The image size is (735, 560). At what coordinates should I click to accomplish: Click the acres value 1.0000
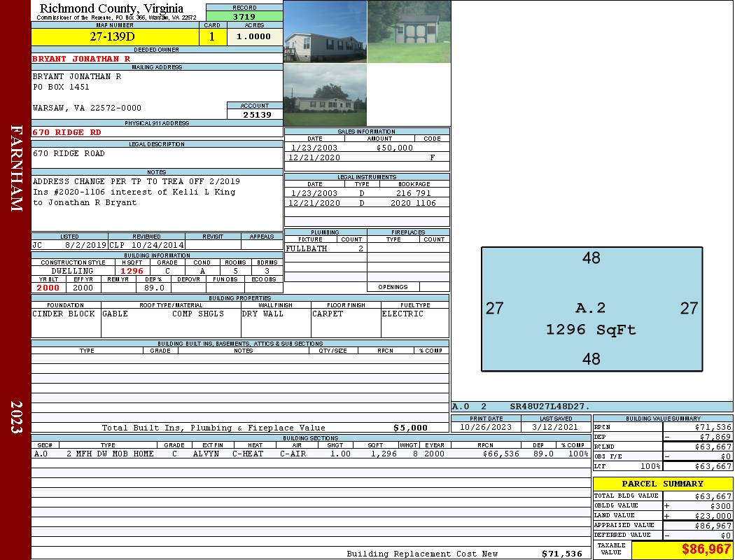[254, 37]
